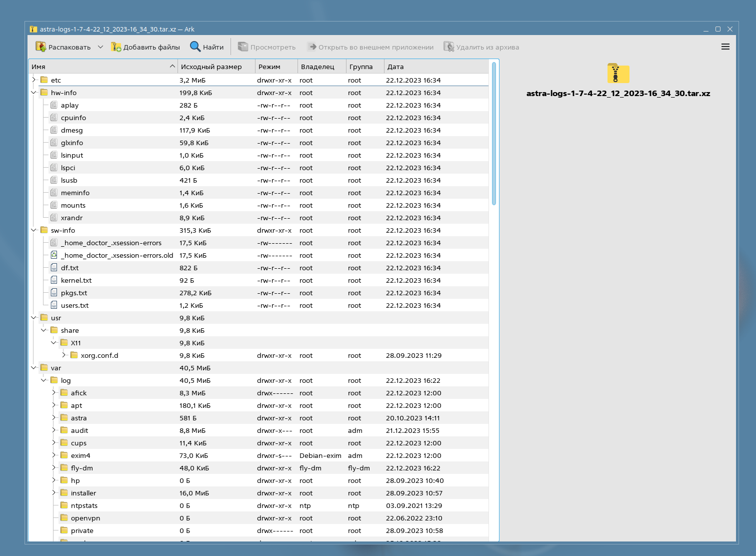Select the meminfo file icon
The width and height of the screenshot is (756, 556).
[x=54, y=193]
